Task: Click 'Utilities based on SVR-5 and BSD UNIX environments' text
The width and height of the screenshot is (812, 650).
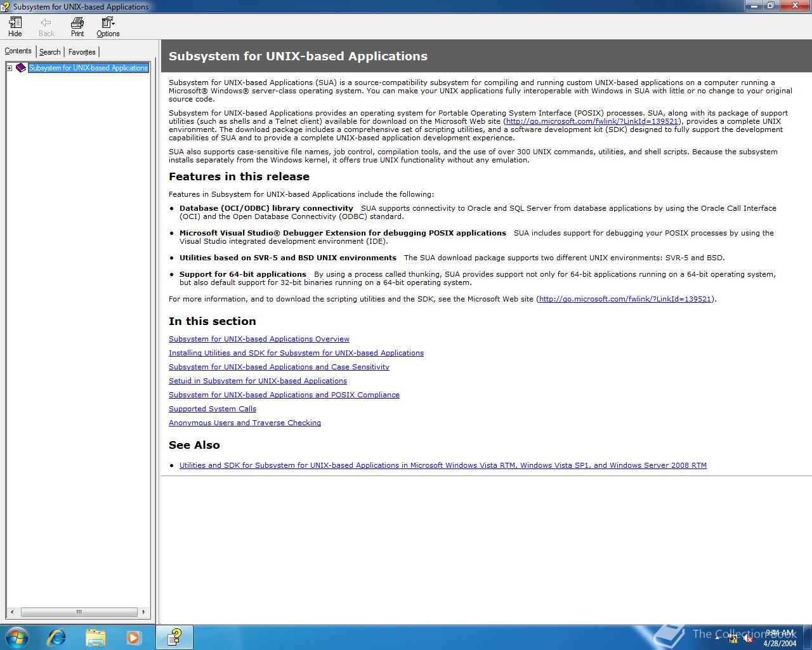Action: click(x=288, y=258)
